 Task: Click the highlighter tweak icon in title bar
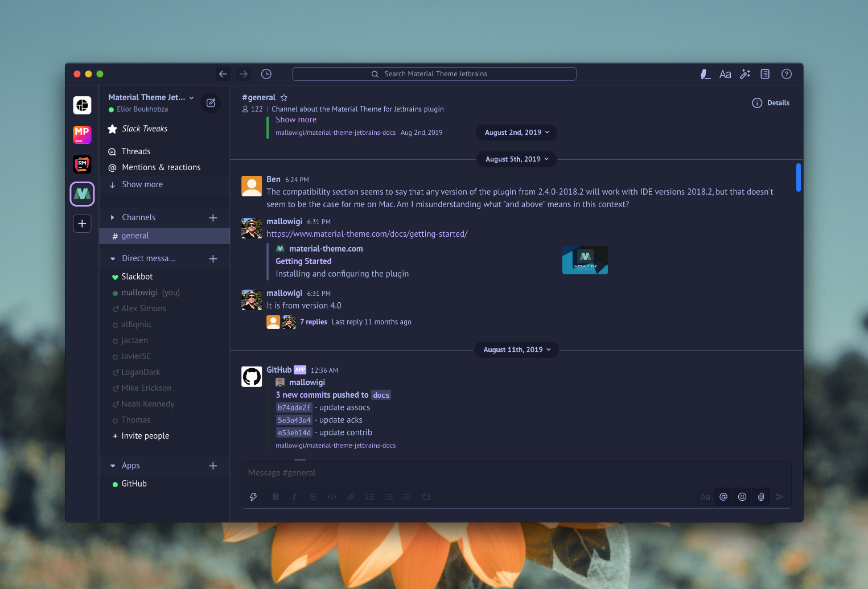click(x=705, y=74)
